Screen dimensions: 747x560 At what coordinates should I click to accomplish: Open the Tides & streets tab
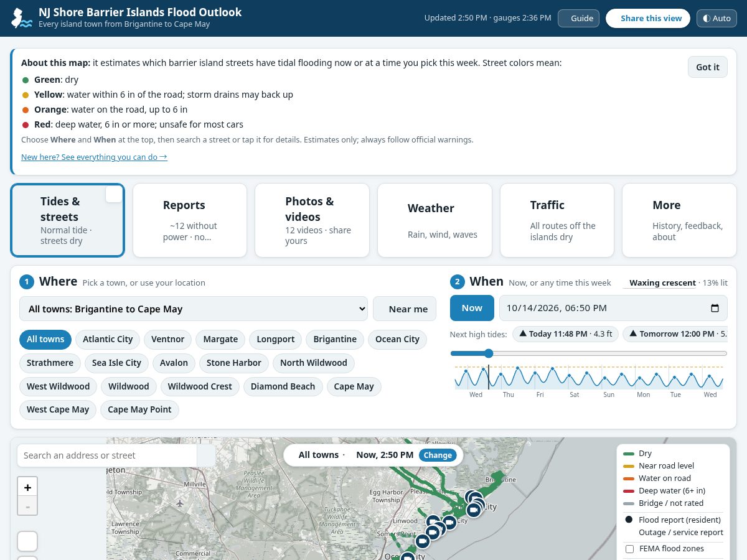click(67, 220)
